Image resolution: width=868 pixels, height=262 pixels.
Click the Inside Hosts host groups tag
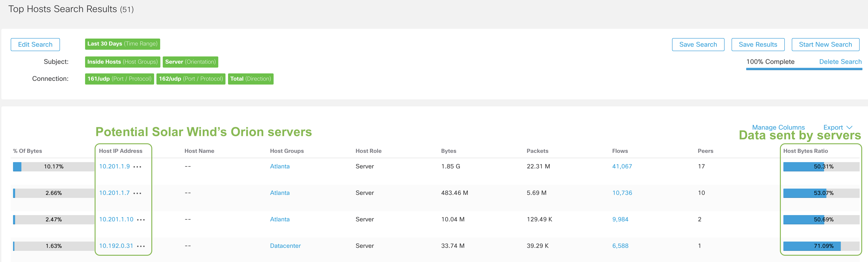pos(122,62)
